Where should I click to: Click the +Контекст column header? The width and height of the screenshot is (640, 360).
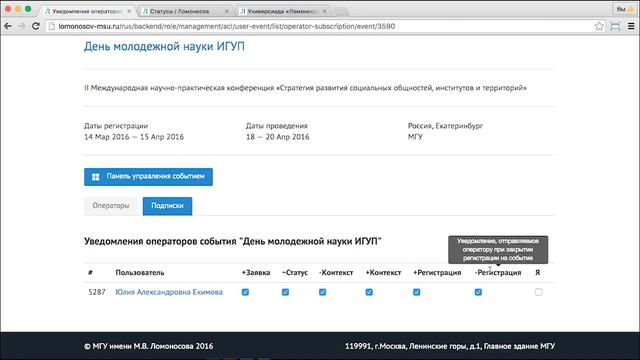[383, 273]
